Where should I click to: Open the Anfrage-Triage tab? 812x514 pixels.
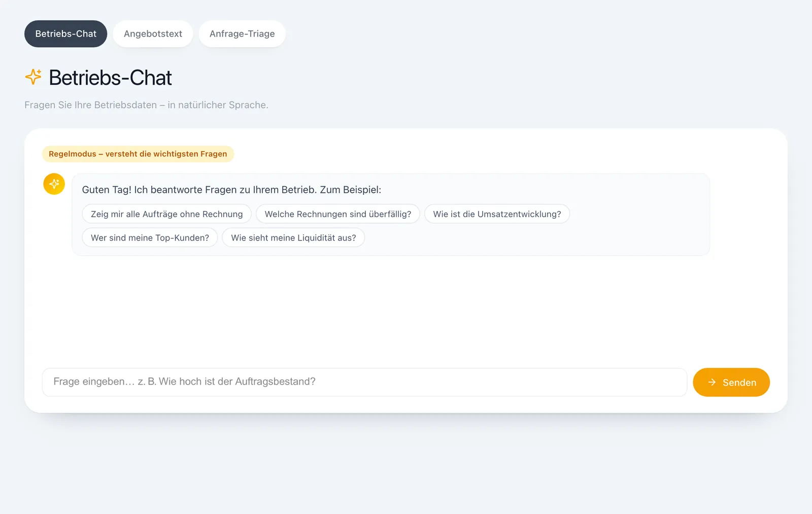[242, 34]
